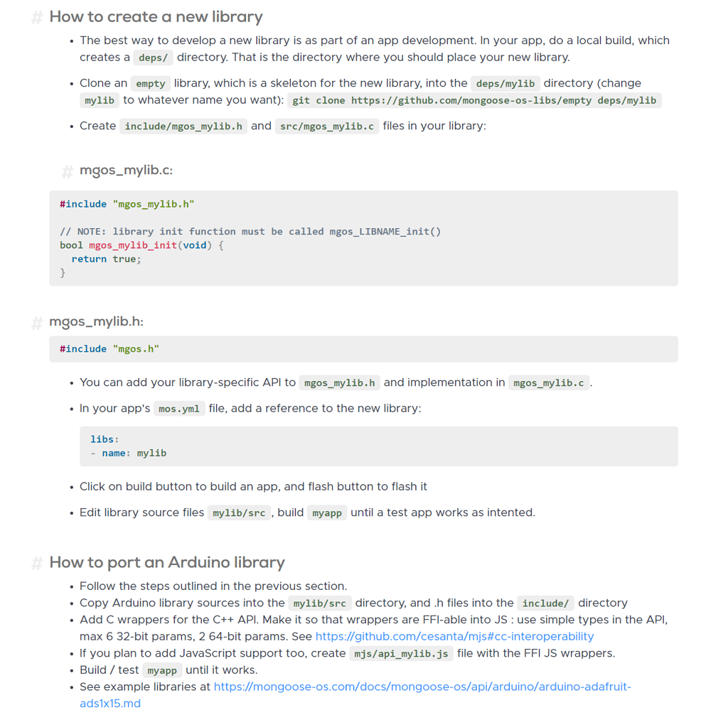Click the "bool mgos_mylib_init(void) {" code line
The width and height of the screenshot is (728, 720).
click(141, 245)
